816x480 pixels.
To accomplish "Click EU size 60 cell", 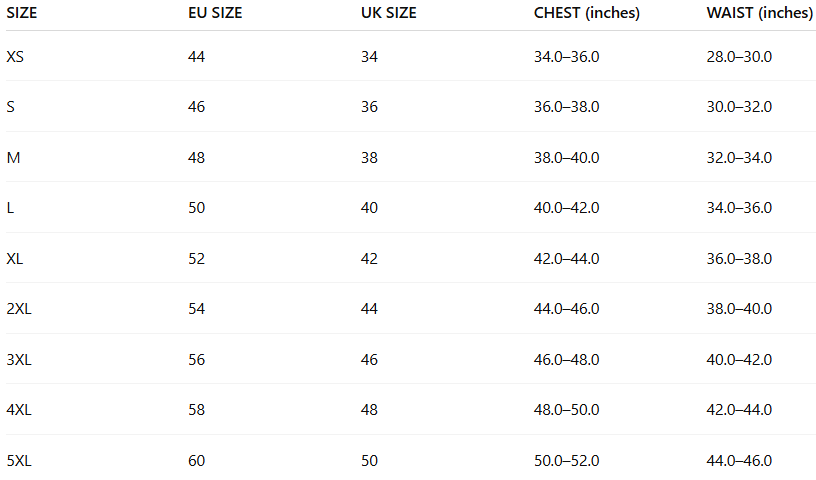I will (196, 461).
